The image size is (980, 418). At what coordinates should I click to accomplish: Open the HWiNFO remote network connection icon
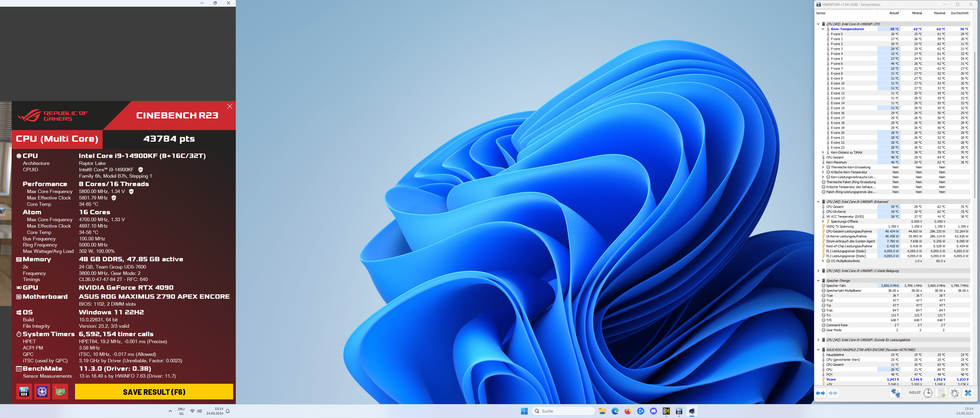[x=895, y=393]
